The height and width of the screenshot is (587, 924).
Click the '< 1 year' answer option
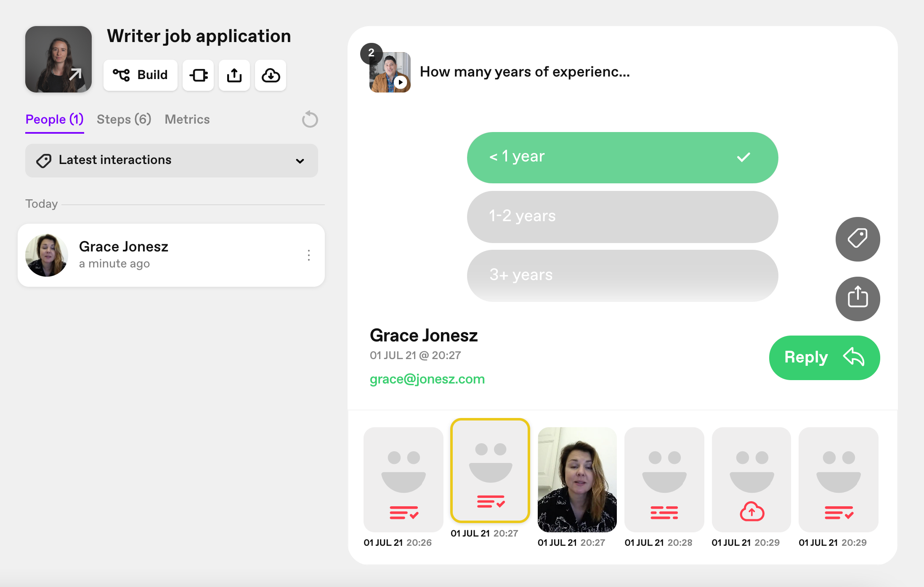(x=622, y=158)
